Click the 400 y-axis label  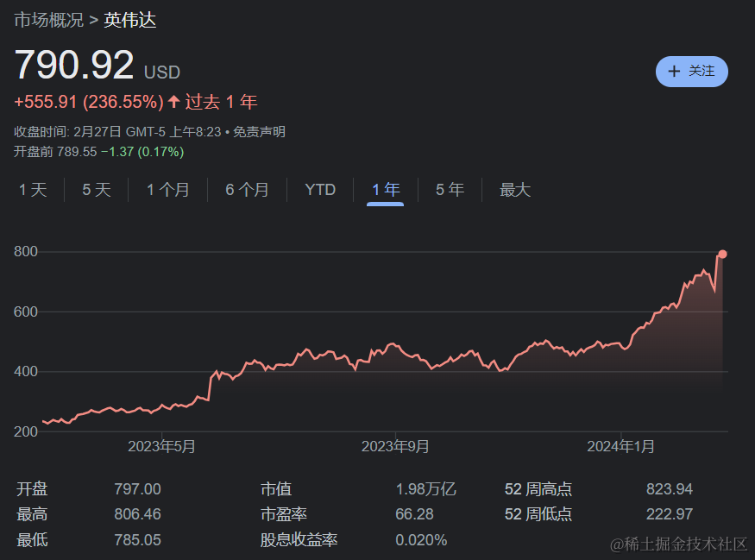point(26,371)
